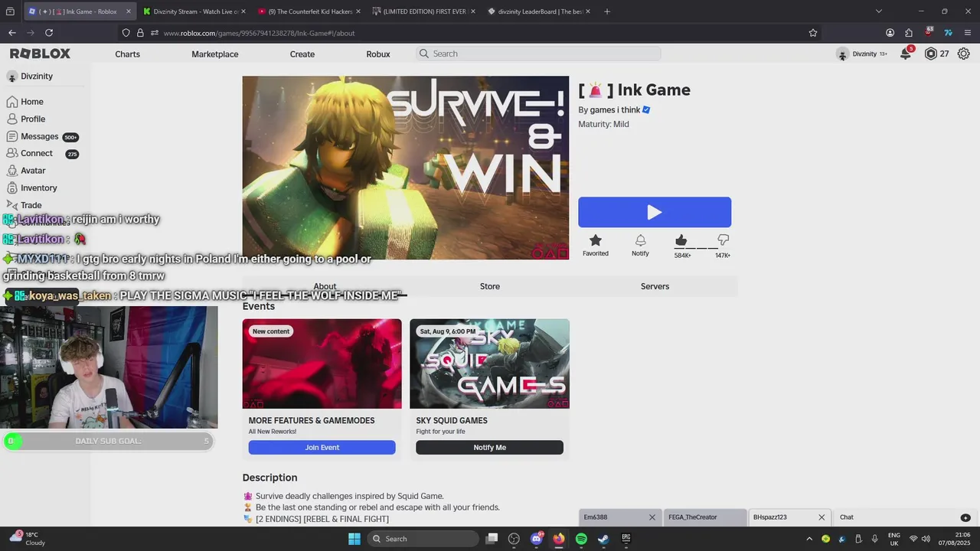The width and height of the screenshot is (980, 551).
Task: Open Create page
Action: (x=302, y=54)
